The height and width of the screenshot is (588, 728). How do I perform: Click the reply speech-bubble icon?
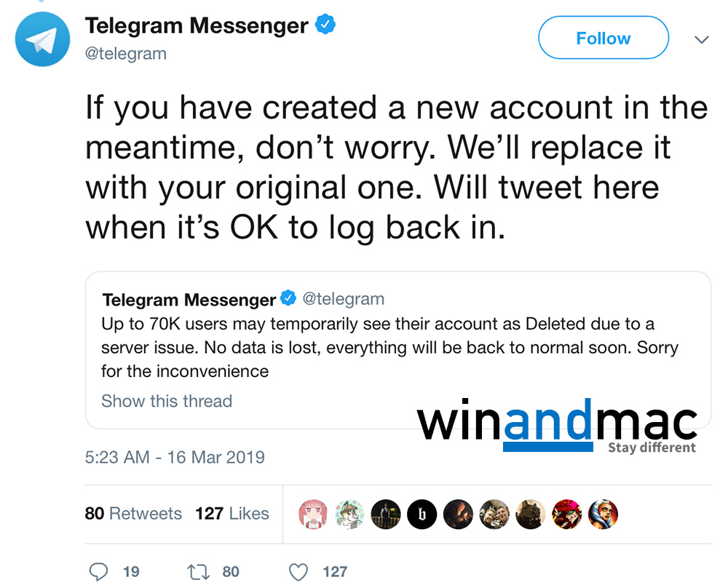pos(101,571)
